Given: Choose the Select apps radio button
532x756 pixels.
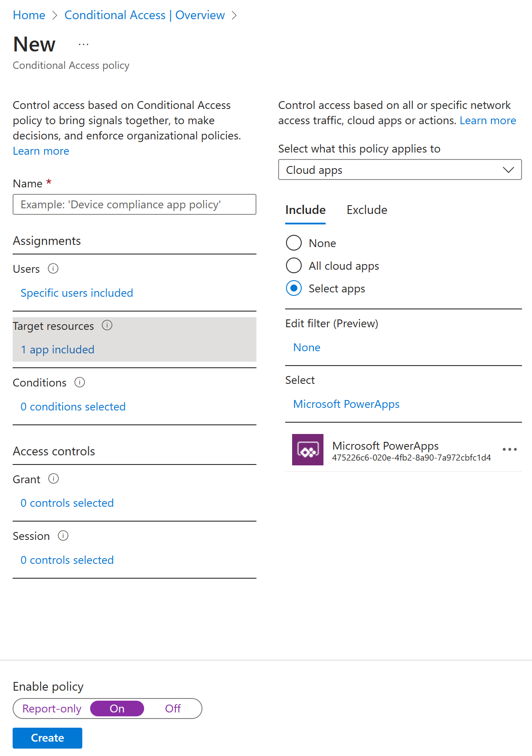Looking at the screenshot, I should click(294, 288).
